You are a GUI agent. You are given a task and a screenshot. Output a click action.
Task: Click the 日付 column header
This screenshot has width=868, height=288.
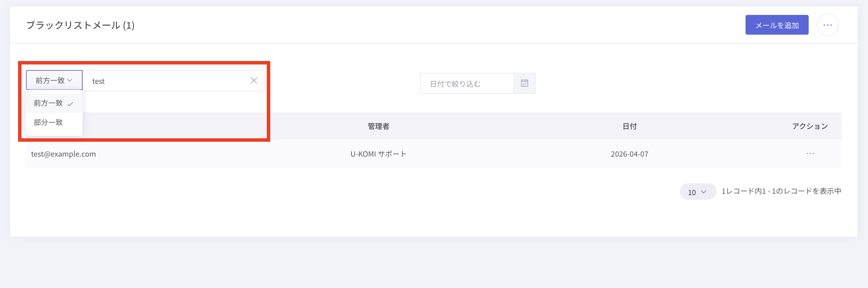coord(629,126)
